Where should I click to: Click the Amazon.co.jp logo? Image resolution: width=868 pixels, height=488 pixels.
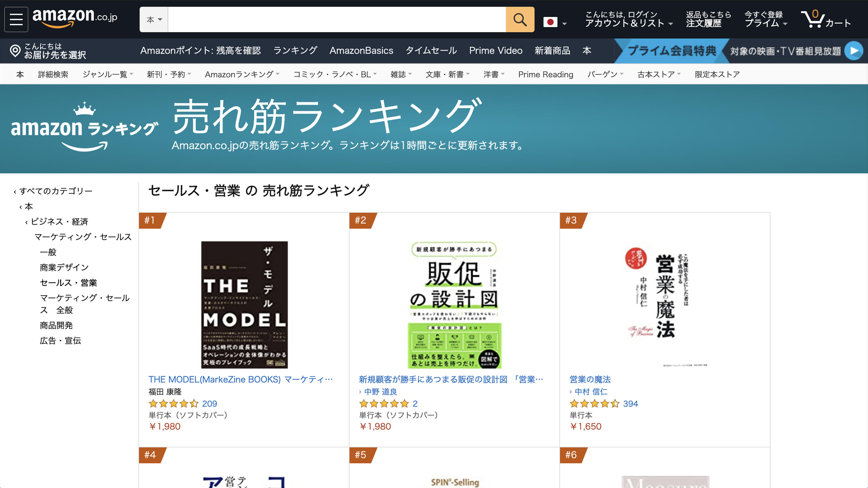click(74, 17)
